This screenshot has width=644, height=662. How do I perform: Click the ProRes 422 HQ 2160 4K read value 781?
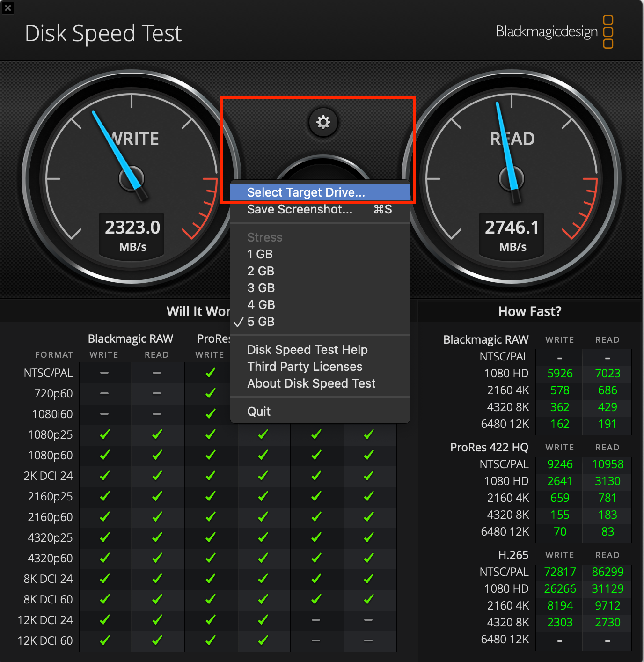pyautogui.click(x=607, y=498)
